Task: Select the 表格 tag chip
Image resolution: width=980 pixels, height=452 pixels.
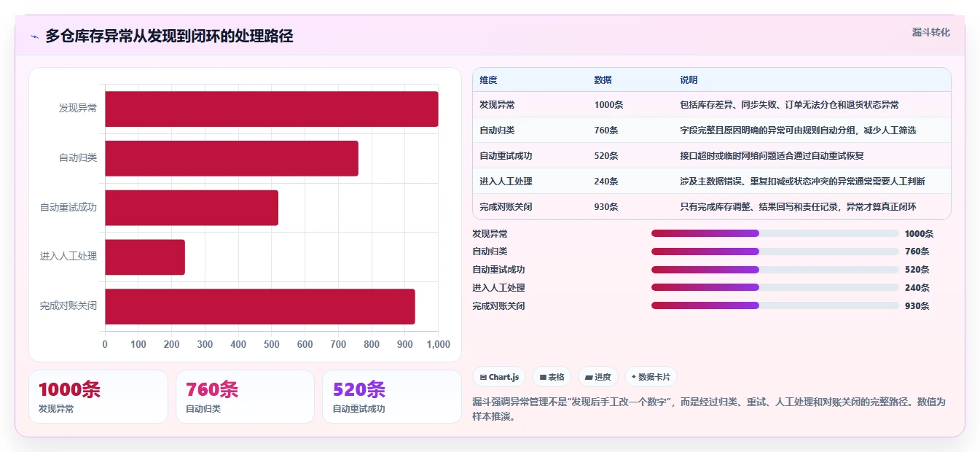Action: (552, 377)
